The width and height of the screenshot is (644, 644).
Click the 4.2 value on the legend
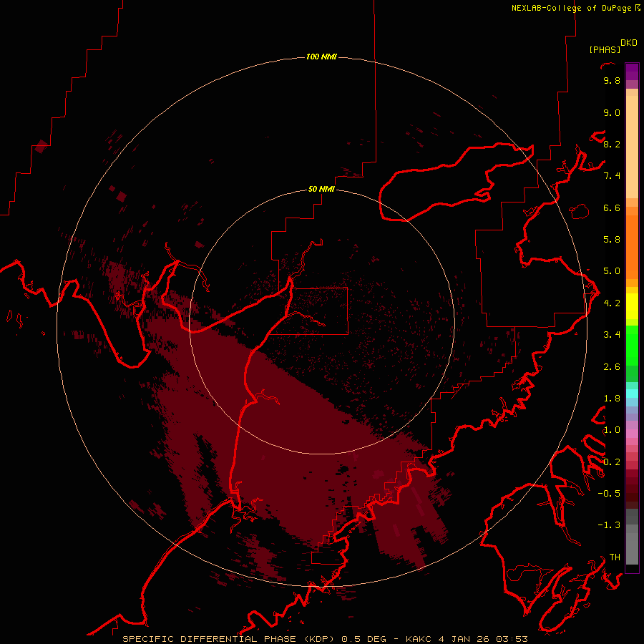pos(612,303)
